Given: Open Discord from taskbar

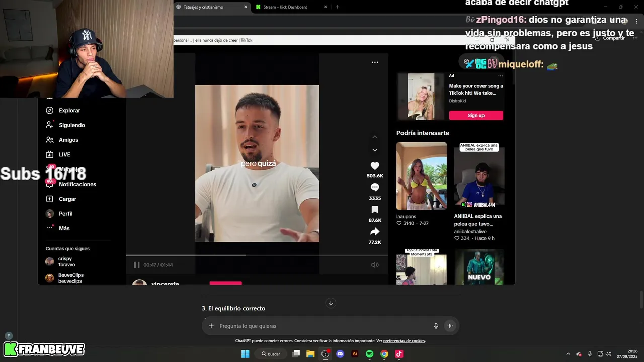Looking at the screenshot, I should (x=340, y=354).
